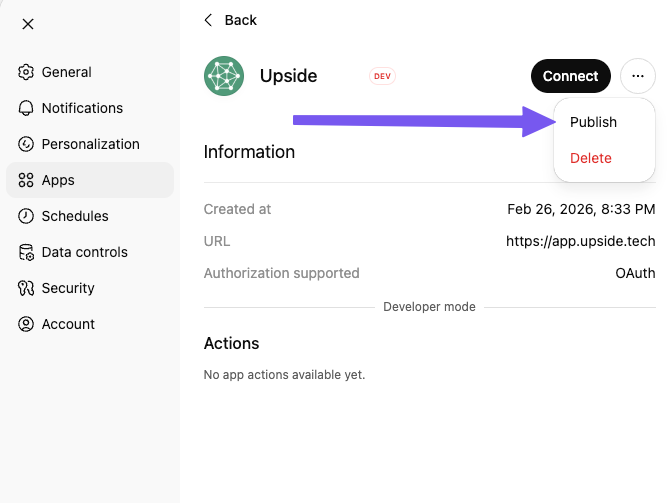The image size is (672, 503).
Task: Click the Developer mode divider label
Action: (x=429, y=307)
